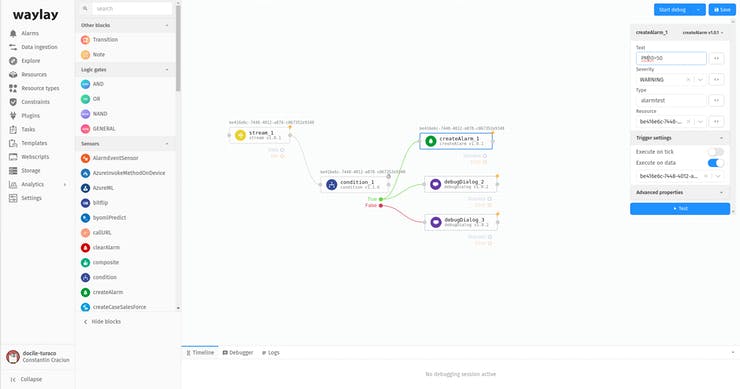Enable the Execute on tick toggle
This screenshot has height=389, width=740.
click(x=715, y=152)
